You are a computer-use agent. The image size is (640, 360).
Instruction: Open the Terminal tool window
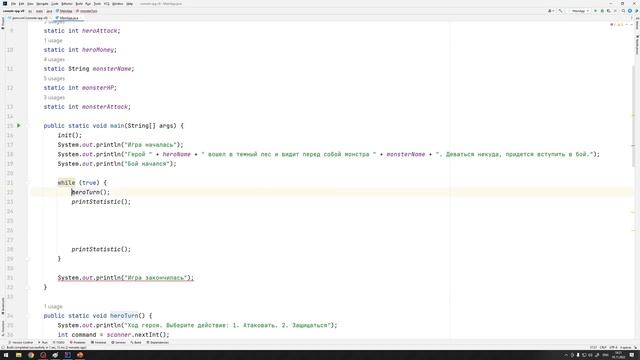tap(98, 342)
